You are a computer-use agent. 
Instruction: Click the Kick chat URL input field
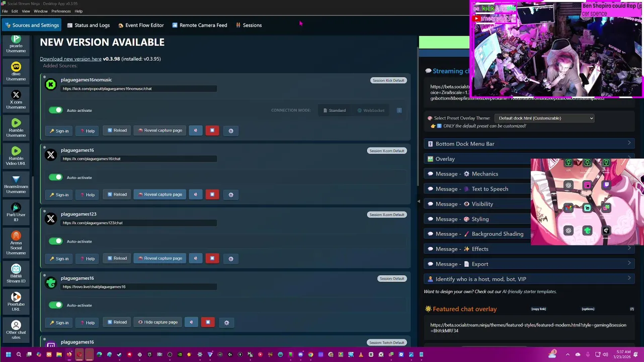coord(139,88)
